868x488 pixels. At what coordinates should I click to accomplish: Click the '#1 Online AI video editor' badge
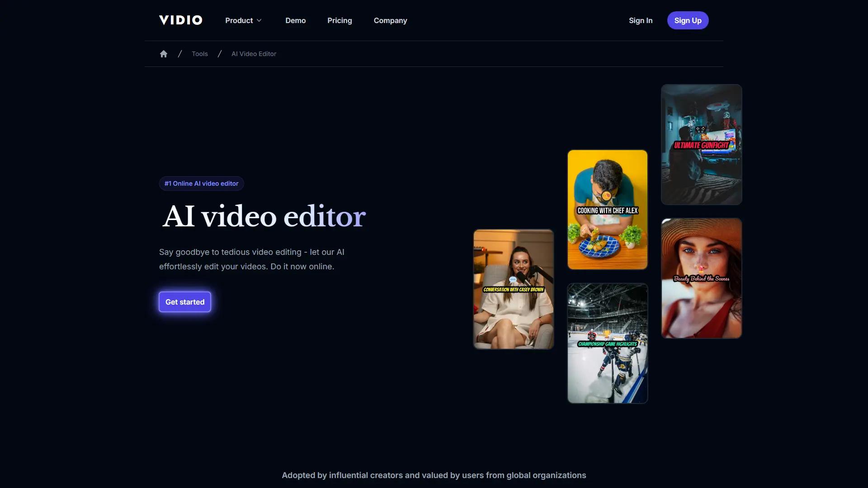pos(201,183)
